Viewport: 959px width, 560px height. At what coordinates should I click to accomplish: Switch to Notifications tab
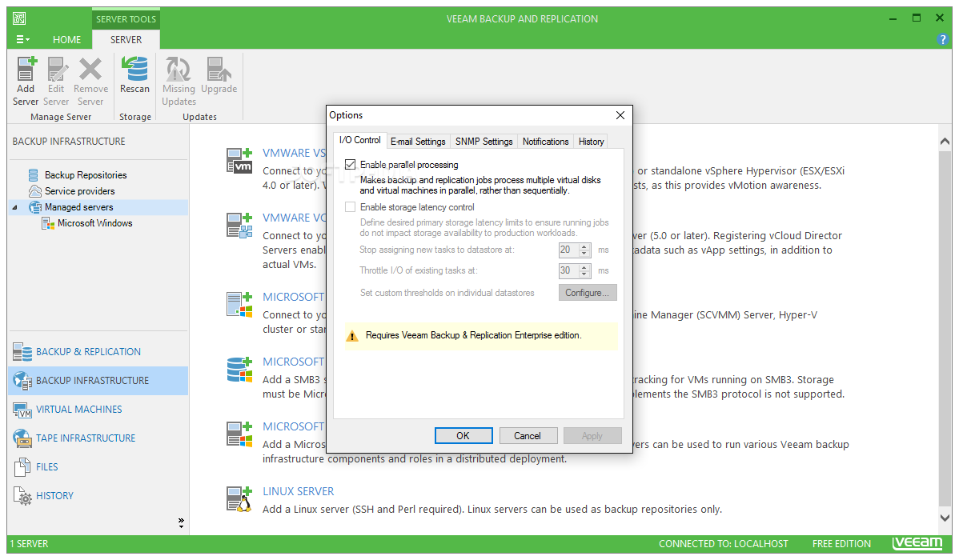pyautogui.click(x=546, y=142)
